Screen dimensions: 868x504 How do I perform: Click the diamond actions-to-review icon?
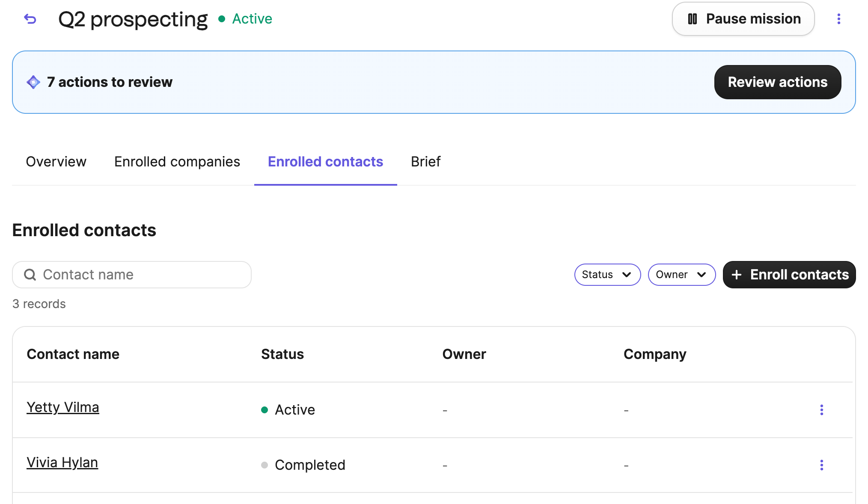pyautogui.click(x=33, y=82)
